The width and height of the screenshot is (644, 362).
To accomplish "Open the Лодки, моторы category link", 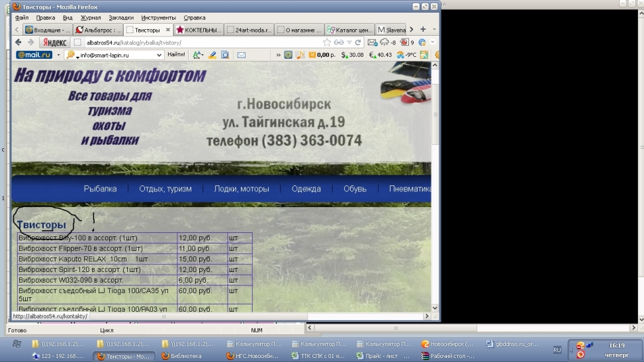I will pos(241,189).
